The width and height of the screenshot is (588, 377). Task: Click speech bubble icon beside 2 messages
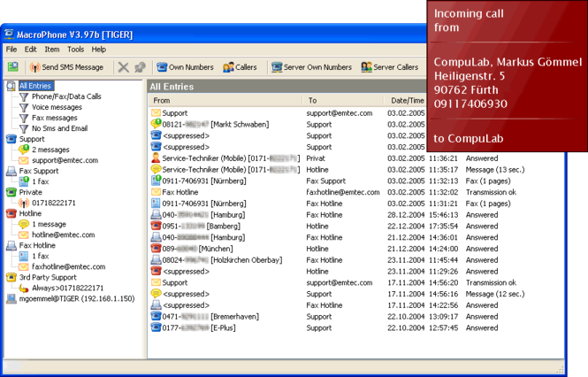[24, 150]
